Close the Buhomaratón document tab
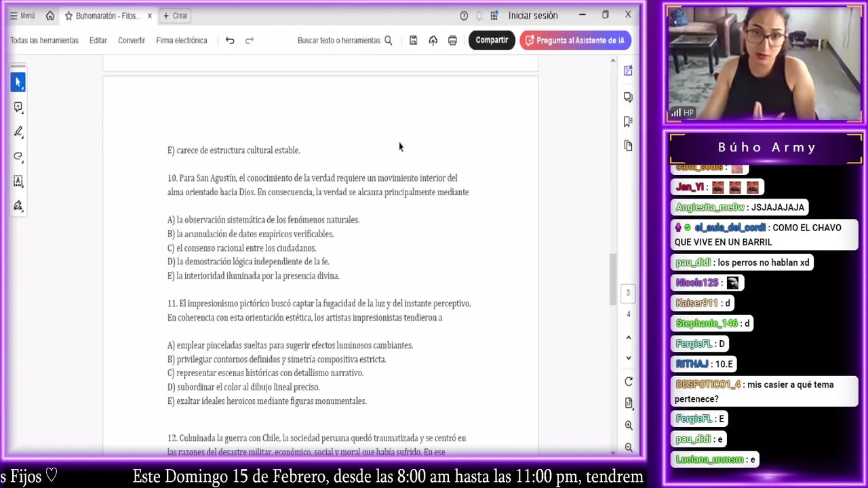 tap(149, 16)
